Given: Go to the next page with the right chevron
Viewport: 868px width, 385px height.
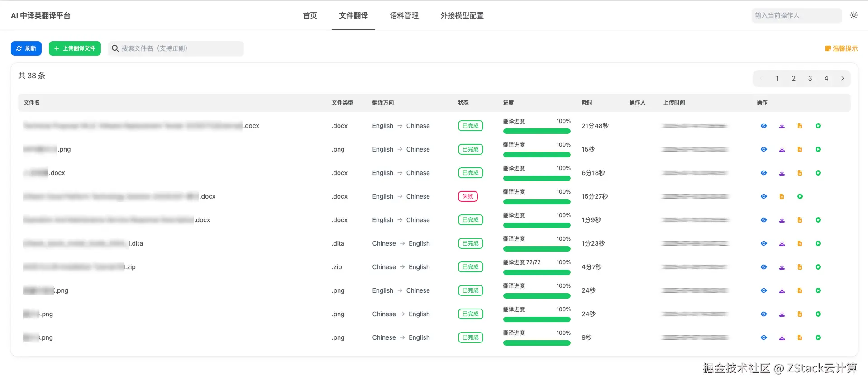Looking at the screenshot, I should pos(842,78).
